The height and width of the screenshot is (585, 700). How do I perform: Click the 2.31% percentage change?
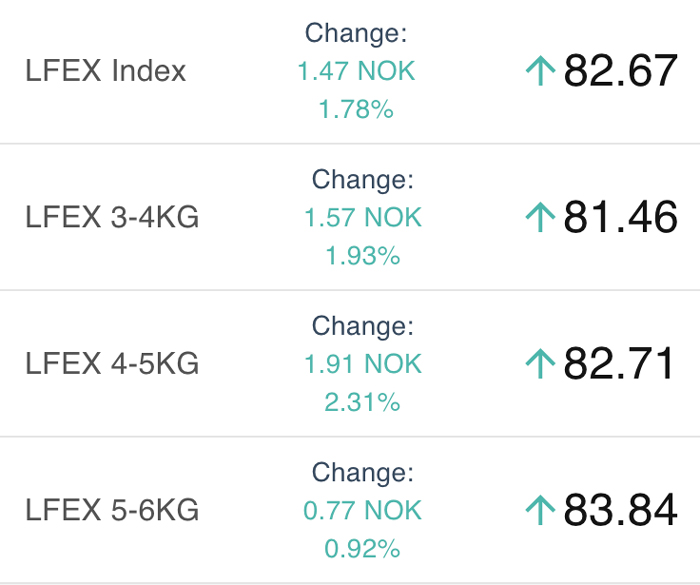pyautogui.click(x=362, y=402)
